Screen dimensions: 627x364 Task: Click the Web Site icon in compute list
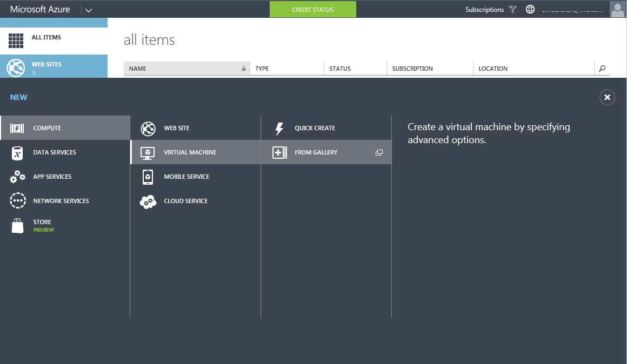148,129
